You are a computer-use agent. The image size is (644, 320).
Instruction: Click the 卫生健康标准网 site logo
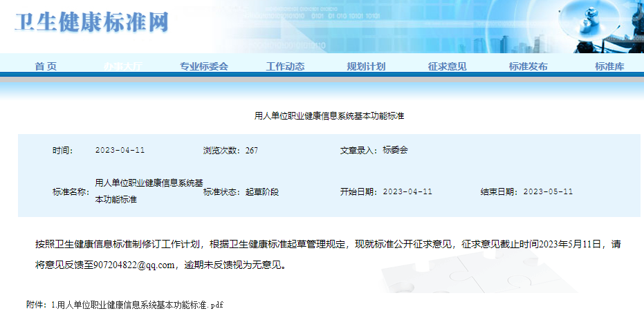point(91,21)
